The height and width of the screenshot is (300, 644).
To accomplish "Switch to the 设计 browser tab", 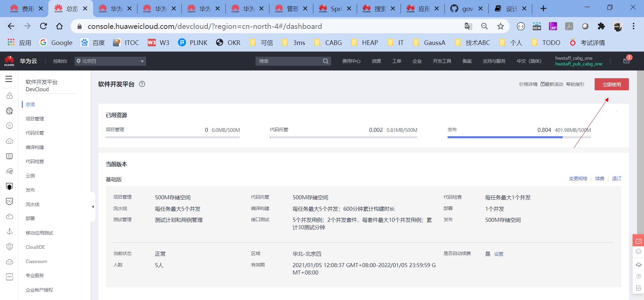I will click(x=510, y=9).
